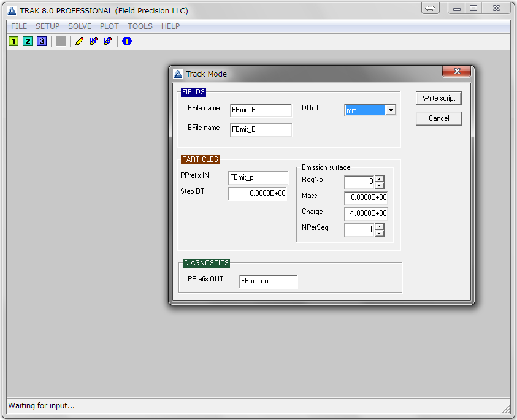Click the TRAK application logo icon
The width and height of the screenshot is (517, 420).
[x=12, y=11]
